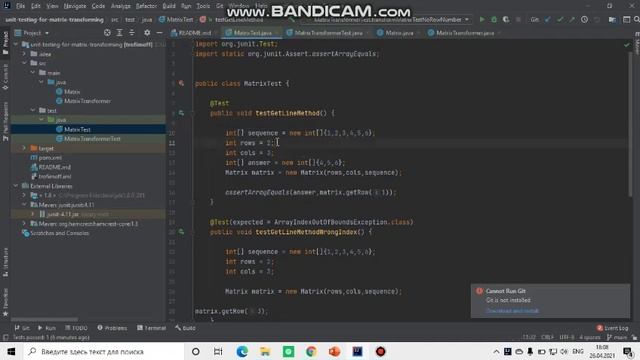The image size is (640, 360).
Task: Open the Event Log
Action: (613, 328)
